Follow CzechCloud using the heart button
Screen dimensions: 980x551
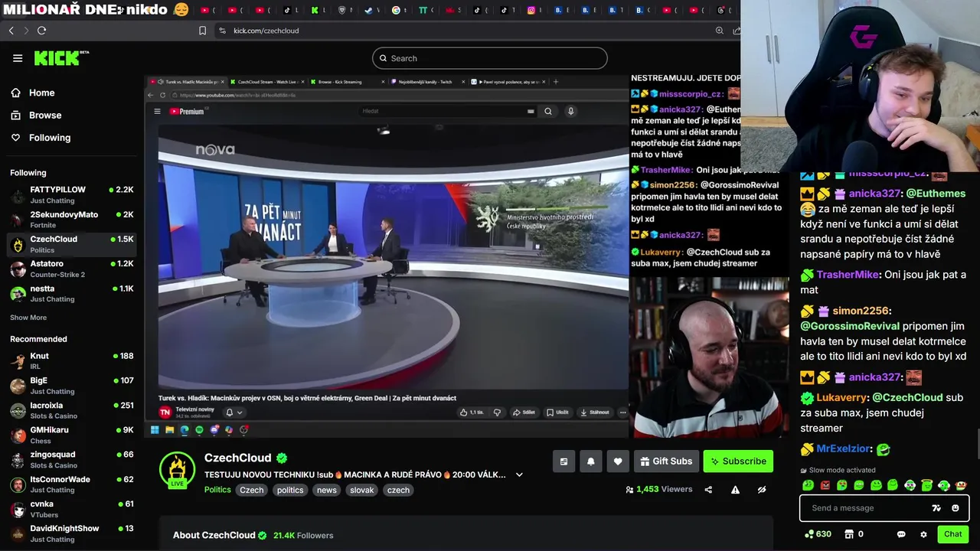(618, 461)
